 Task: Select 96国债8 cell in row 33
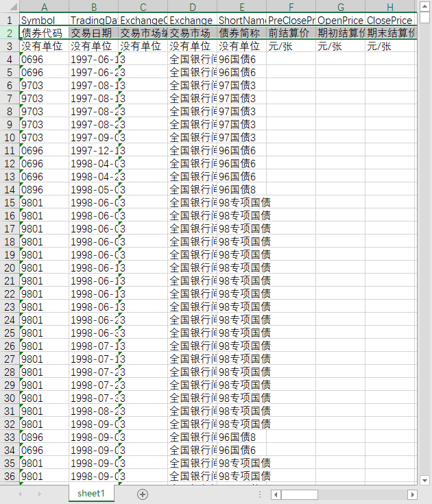pyautogui.click(x=241, y=437)
